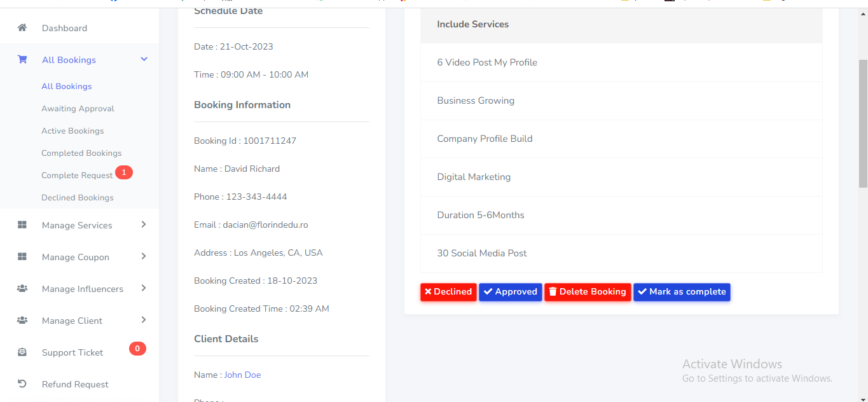
Task: Open the Complete Request menu item
Action: click(77, 176)
